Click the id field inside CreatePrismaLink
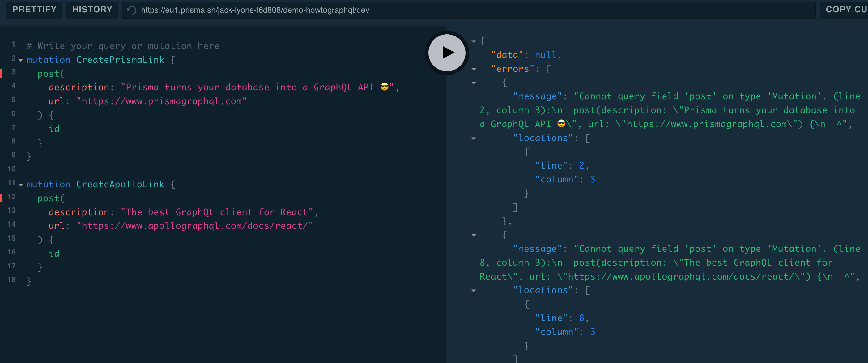 click(x=54, y=128)
